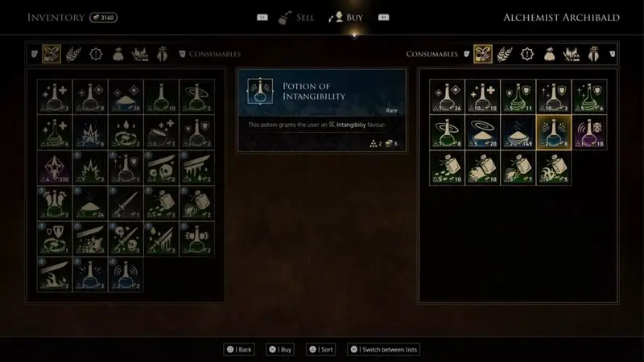Select the purple potion in vendor list
This screenshot has width=644, height=362.
pyautogui.click(x=589, y=133)
